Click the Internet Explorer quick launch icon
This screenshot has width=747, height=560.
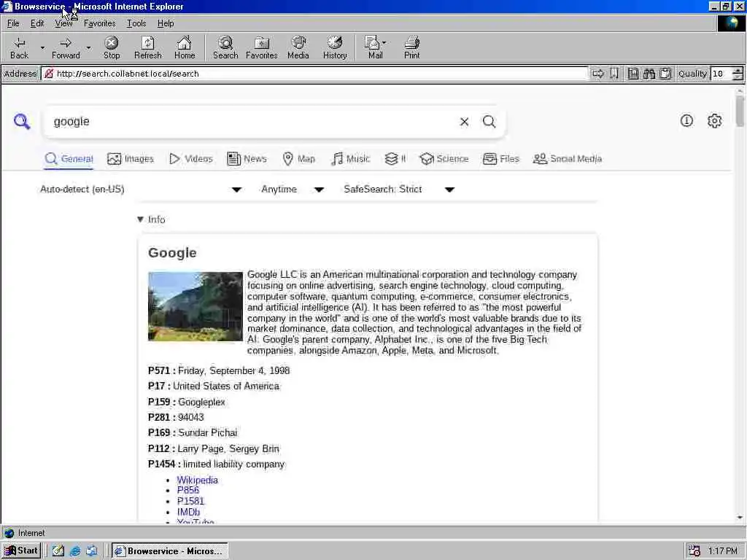click(75, 551)
